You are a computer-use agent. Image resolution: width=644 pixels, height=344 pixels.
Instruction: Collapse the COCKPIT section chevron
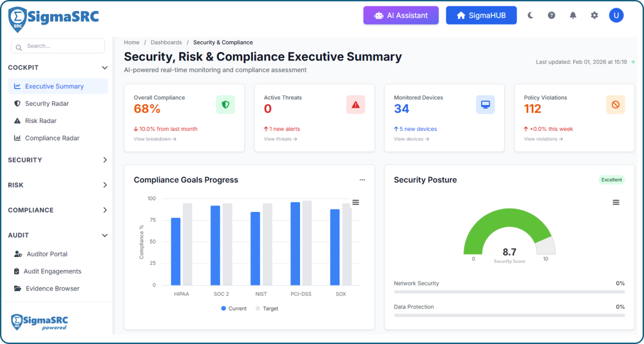pos(105,68)
